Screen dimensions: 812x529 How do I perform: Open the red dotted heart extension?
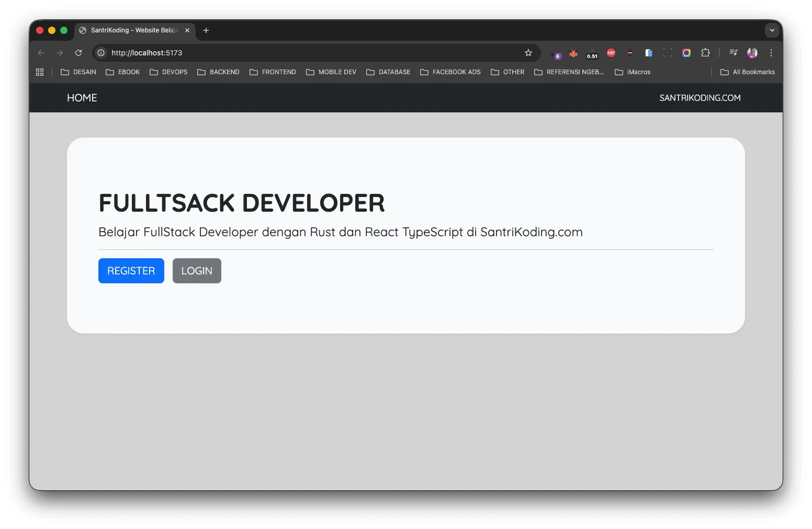coord(630,53)
